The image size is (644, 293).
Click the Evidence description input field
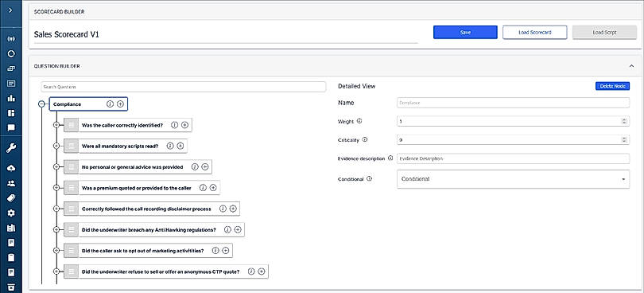click(x=513, y=158)
